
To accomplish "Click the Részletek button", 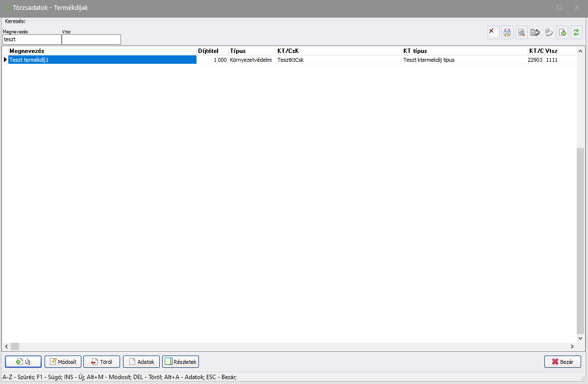I will click(180, 362).
